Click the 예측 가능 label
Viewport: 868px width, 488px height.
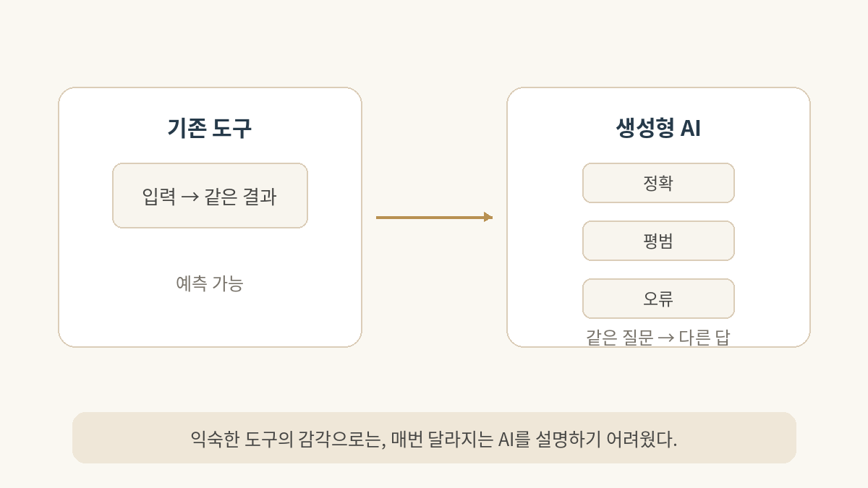(210, 283)
